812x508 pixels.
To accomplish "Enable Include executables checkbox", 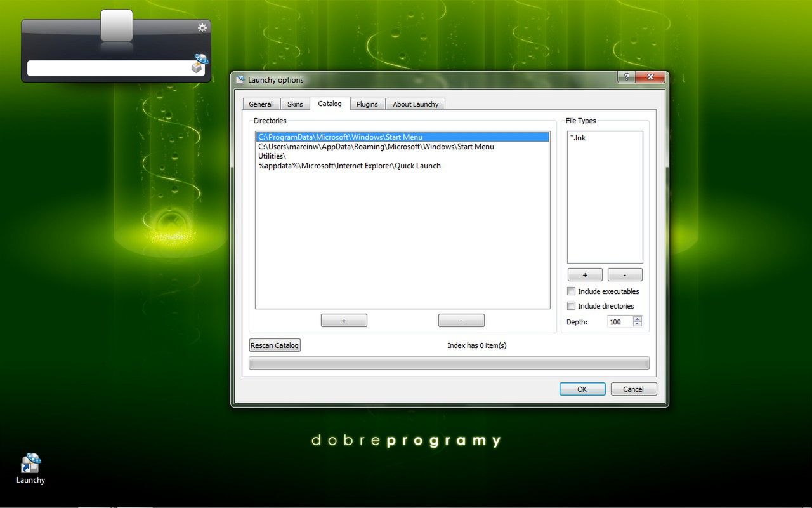I will point(571,291).
